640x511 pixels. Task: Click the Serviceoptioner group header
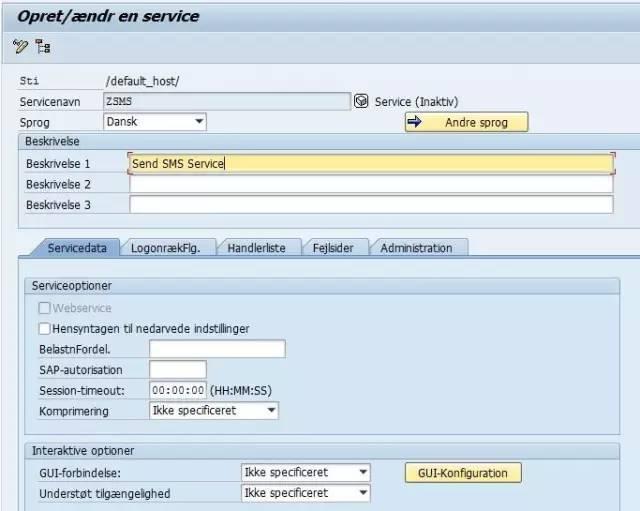(322, 286)
